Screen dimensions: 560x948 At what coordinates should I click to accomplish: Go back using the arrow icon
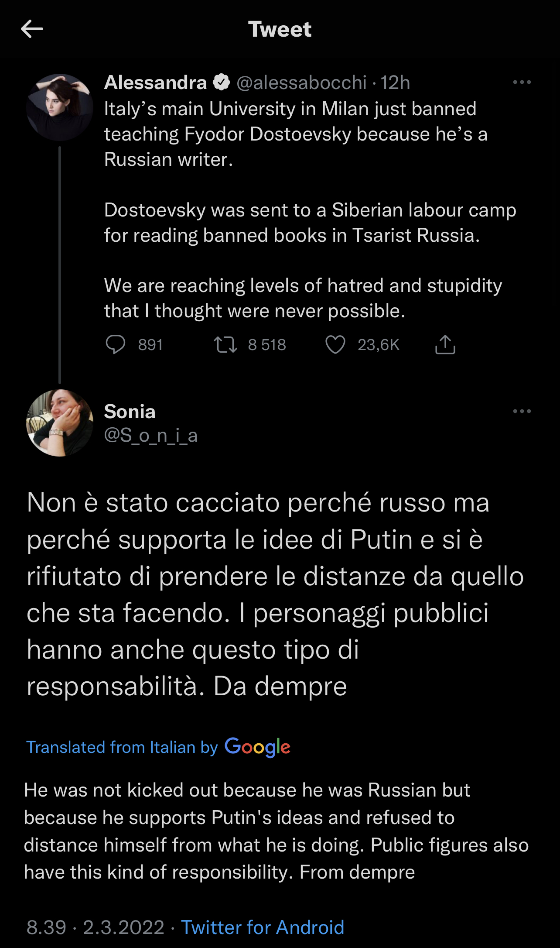click(x=32, y=29)
